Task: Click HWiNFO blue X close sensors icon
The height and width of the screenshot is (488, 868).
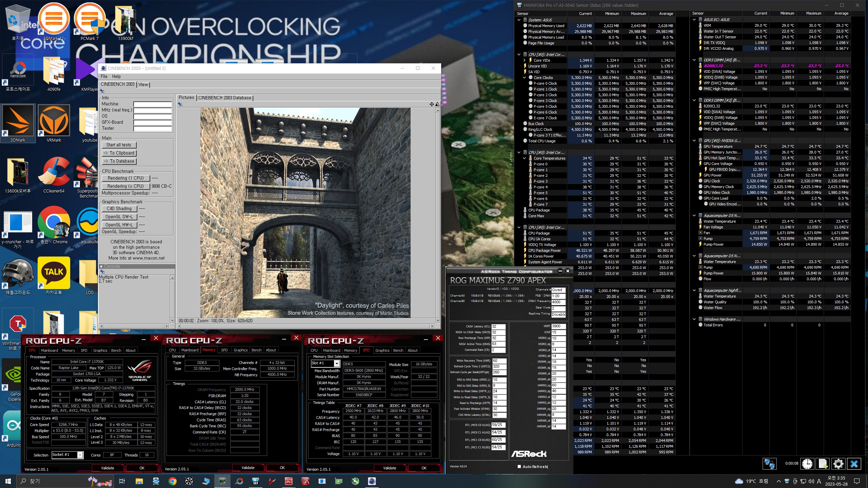Action: point(854,464)
